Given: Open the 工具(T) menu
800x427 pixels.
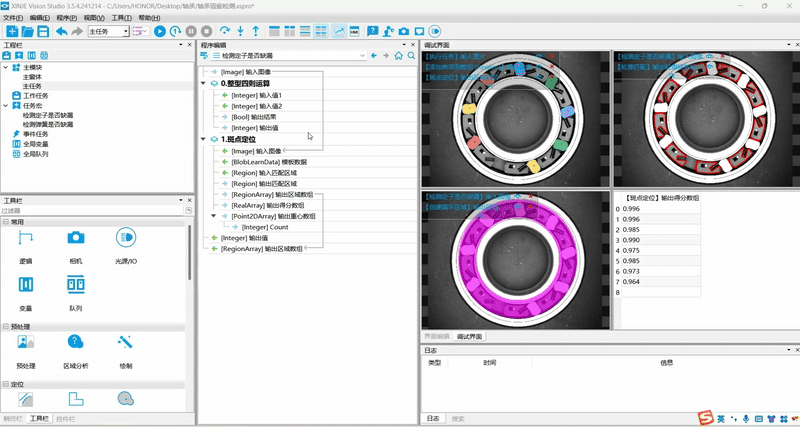Looking at the screenshot, I should tap(121, 18).
